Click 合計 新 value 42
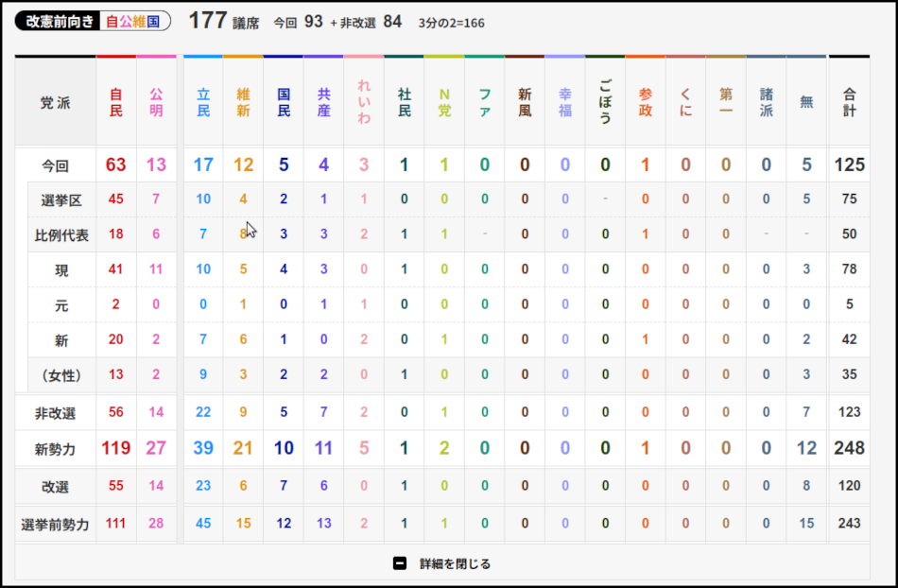The image size is (898, 588). pos(850,339)
